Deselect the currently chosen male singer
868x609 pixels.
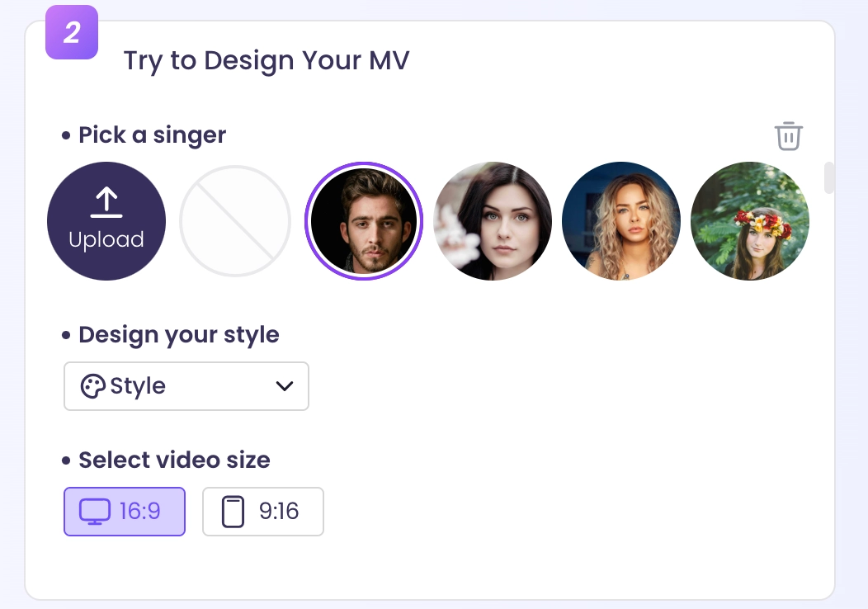pos(364,221)
